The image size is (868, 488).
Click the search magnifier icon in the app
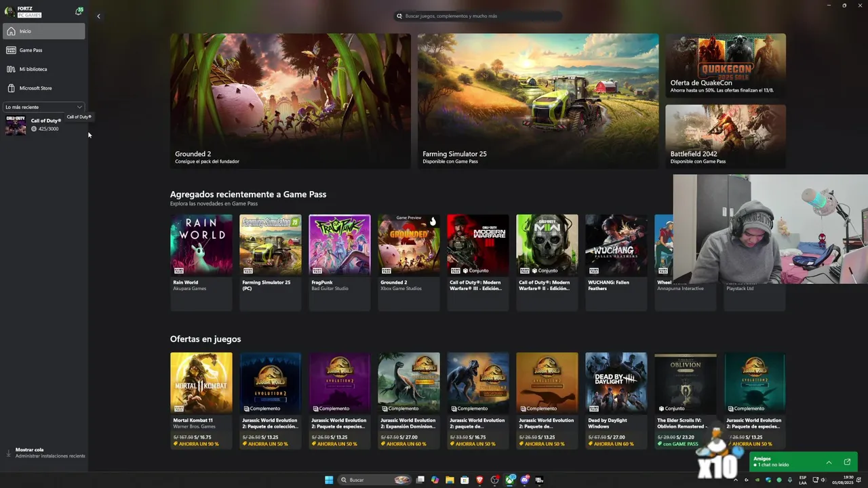click(399, 16)
